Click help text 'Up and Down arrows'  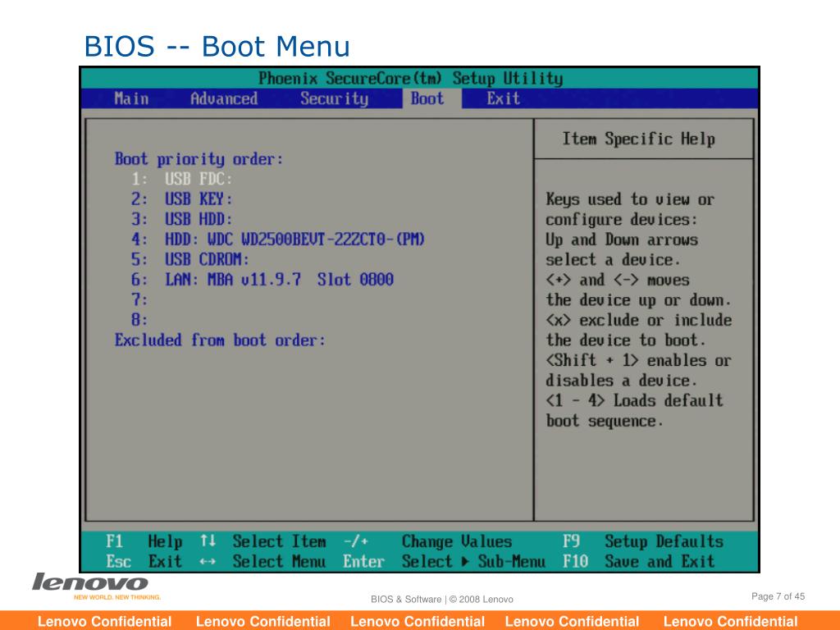tap(622, 240)
